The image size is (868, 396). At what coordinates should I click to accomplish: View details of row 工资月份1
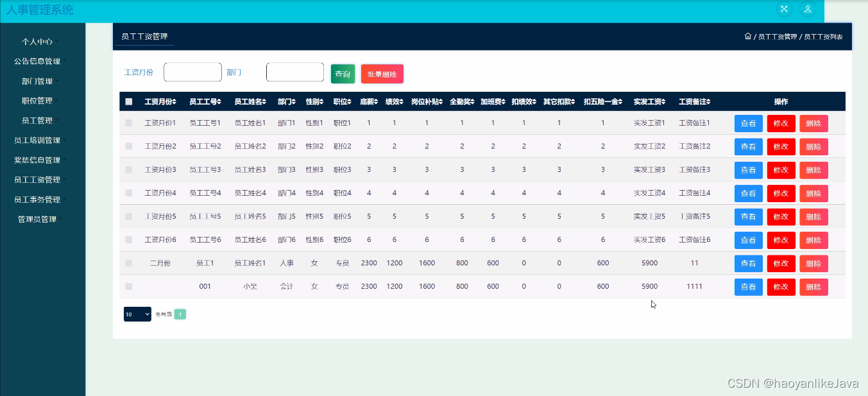(x=748, y=123)
